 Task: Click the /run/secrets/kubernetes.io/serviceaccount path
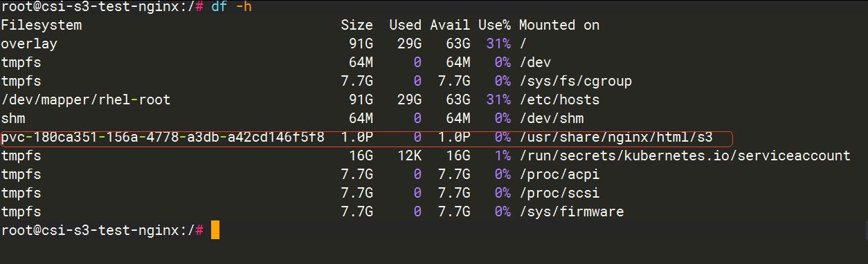(685, 155)
